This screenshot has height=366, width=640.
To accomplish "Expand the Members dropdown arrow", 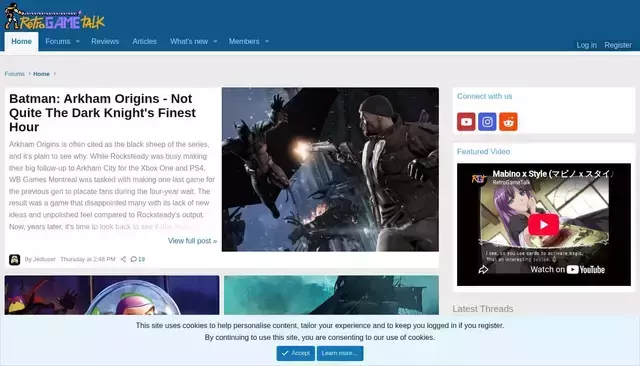I will (267, 42).
